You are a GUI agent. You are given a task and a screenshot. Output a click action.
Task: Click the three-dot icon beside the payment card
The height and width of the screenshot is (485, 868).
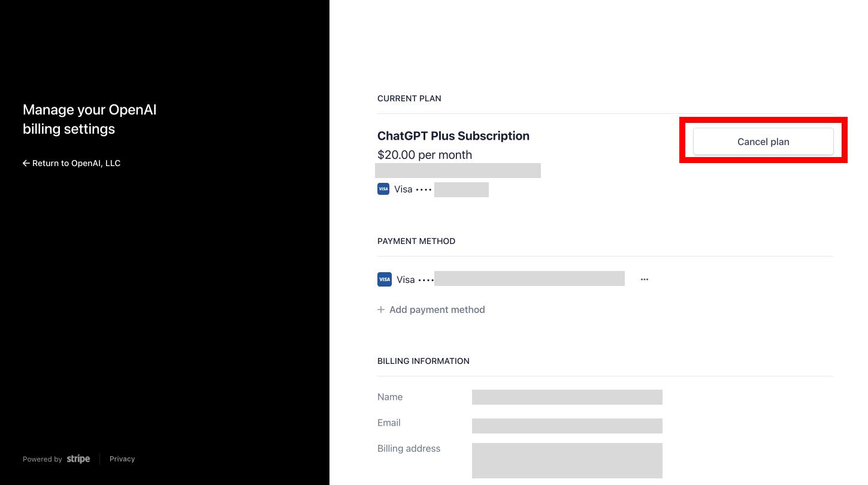click(644, 278)
